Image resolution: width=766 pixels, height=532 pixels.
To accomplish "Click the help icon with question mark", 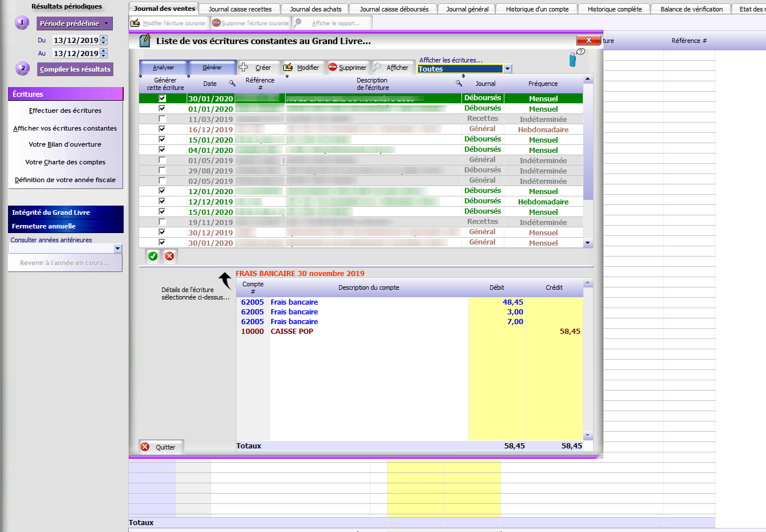I will tap(576, 57).
